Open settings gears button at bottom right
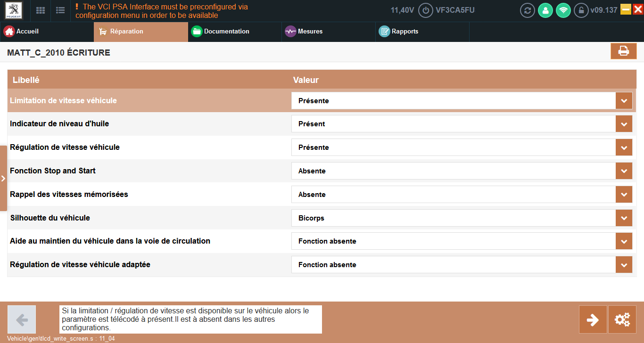The width and height of the screenshot is (644, 343). 622,320
